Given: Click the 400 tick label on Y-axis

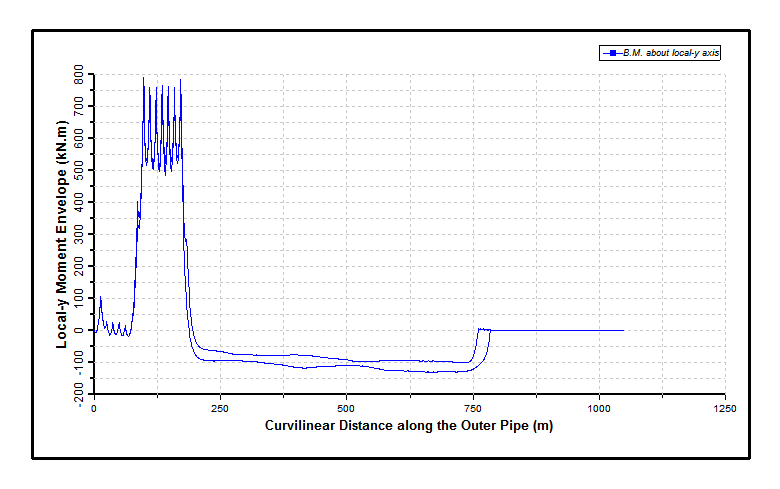Looking at the screenshot, I should 78,202.
